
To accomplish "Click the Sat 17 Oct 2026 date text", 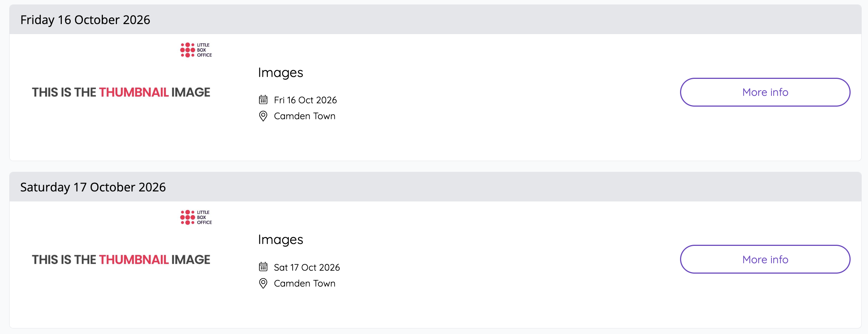I will [307, 267].
